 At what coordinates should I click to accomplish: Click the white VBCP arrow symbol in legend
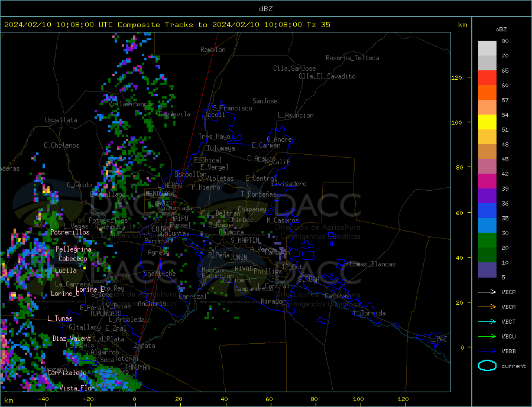click(x=487, y=292)
